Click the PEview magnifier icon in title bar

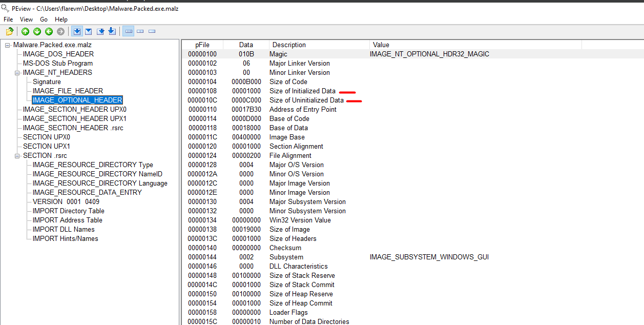(5, 9)
